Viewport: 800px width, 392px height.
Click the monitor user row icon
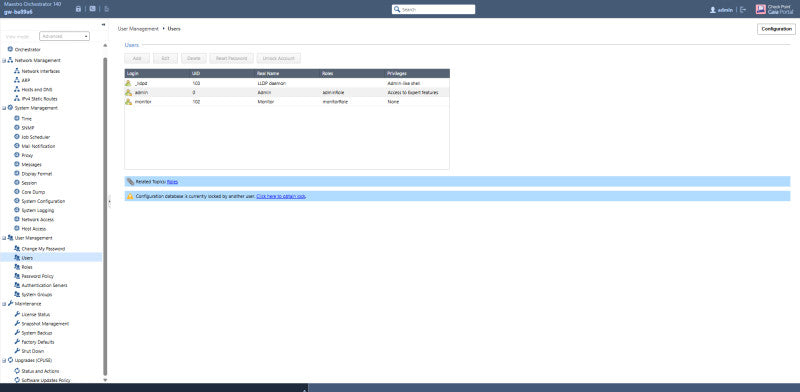(x=129, y=102)
